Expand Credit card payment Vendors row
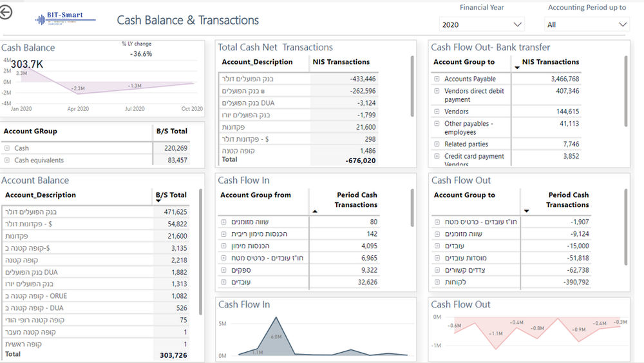This screenshot has width=644, height=363. (437, 156)
